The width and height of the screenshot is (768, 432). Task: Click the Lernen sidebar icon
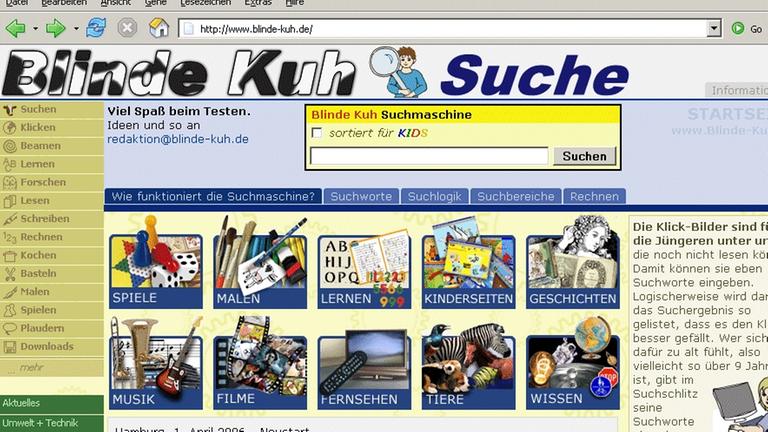9,165
